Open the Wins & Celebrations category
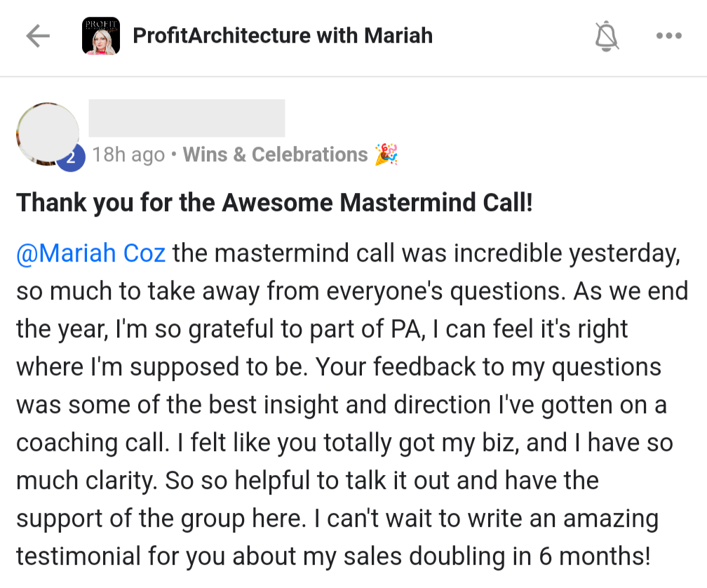The width and height of the screenshot is (707, 588). (275, 154)
